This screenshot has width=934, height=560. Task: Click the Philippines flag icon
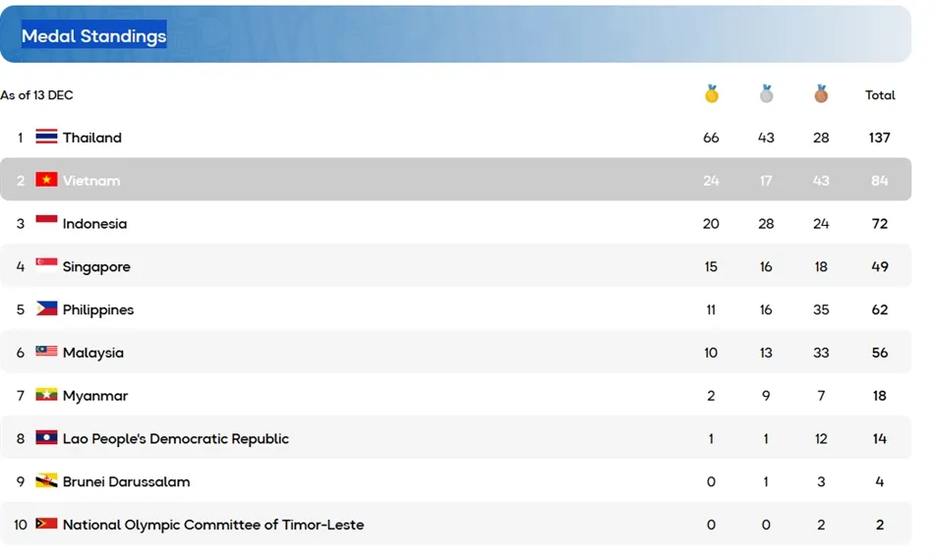coord(46,309)
